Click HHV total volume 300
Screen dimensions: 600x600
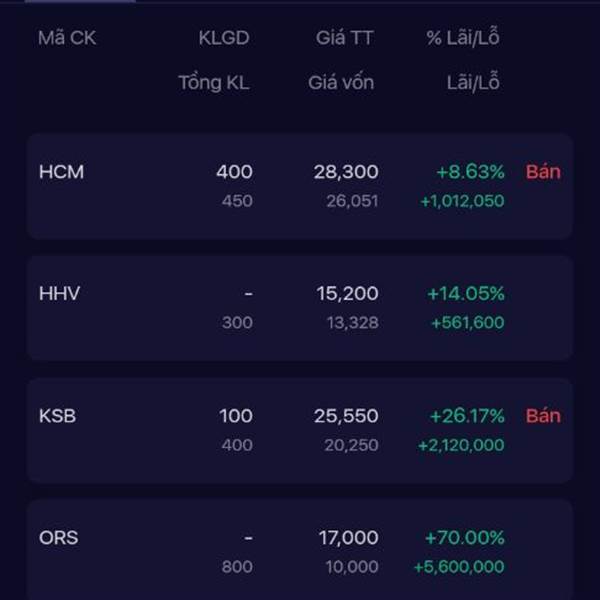[237, 323]
